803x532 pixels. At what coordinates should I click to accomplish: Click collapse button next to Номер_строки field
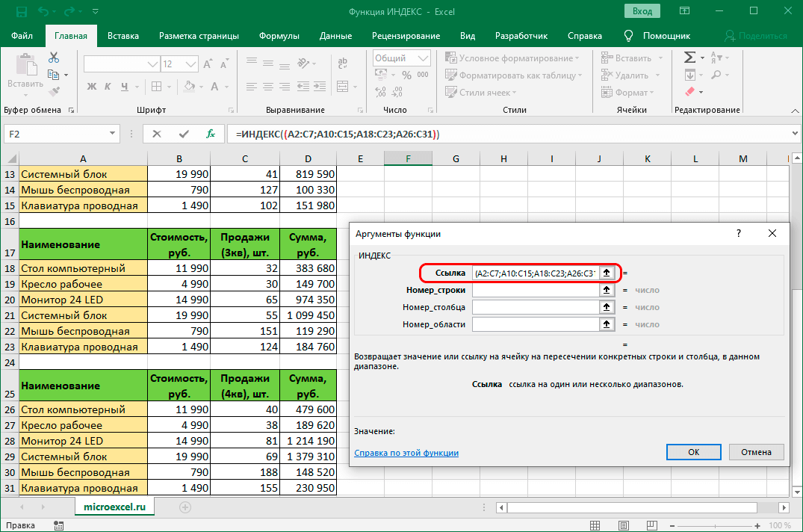click(607, 290)
